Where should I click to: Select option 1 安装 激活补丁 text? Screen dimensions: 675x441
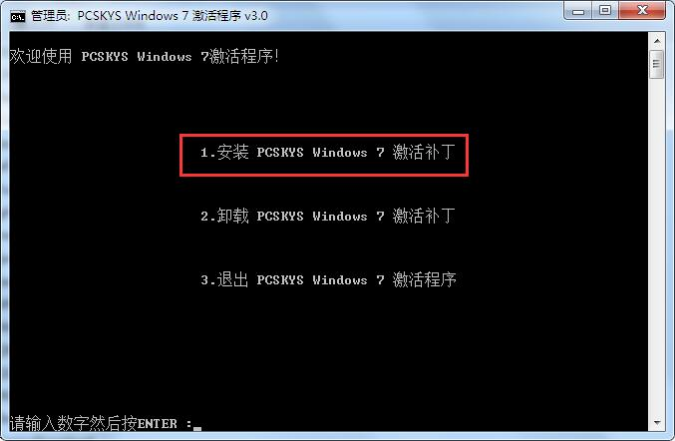click(328, 152)
